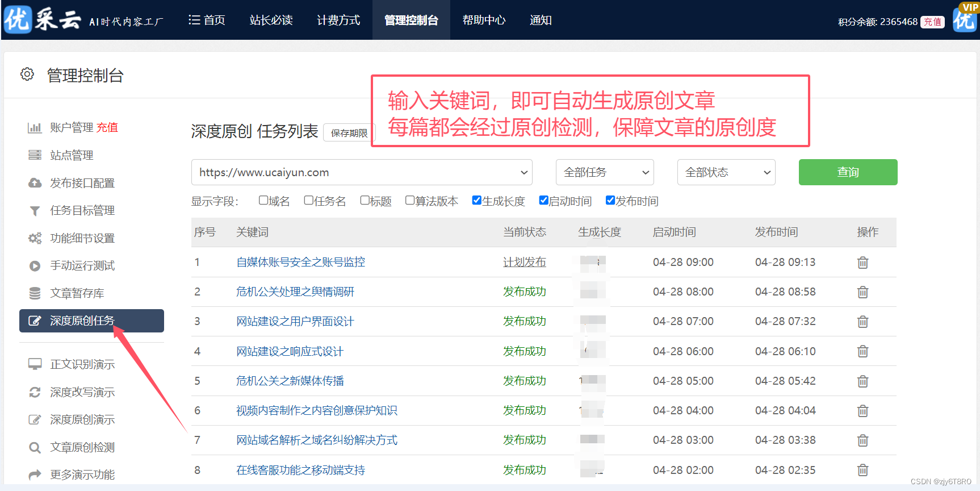This screenshot has width=980, height=491.
Task: Delete the 网站建设之响应式设计 task
Action: click(862, 351)
